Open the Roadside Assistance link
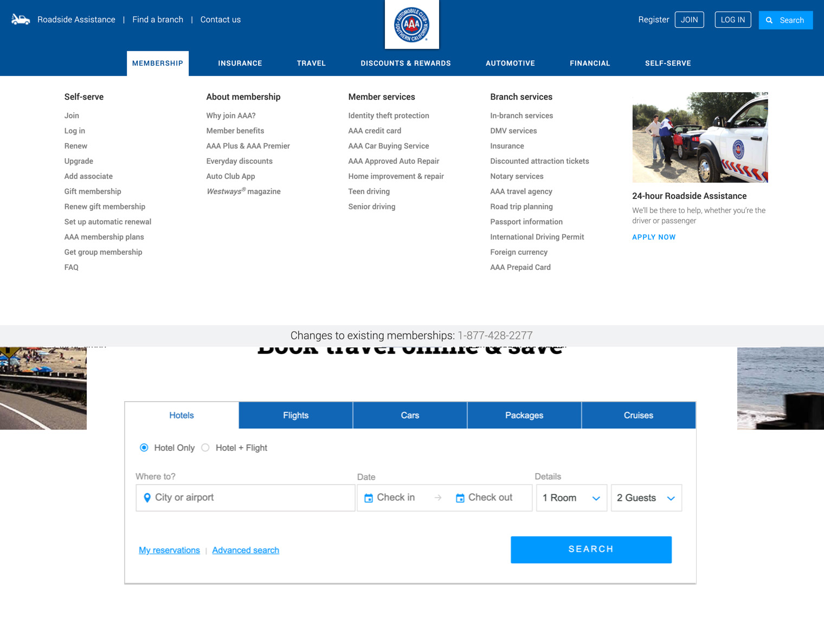This screenshot has height=644, width=824. coord(76,20)
